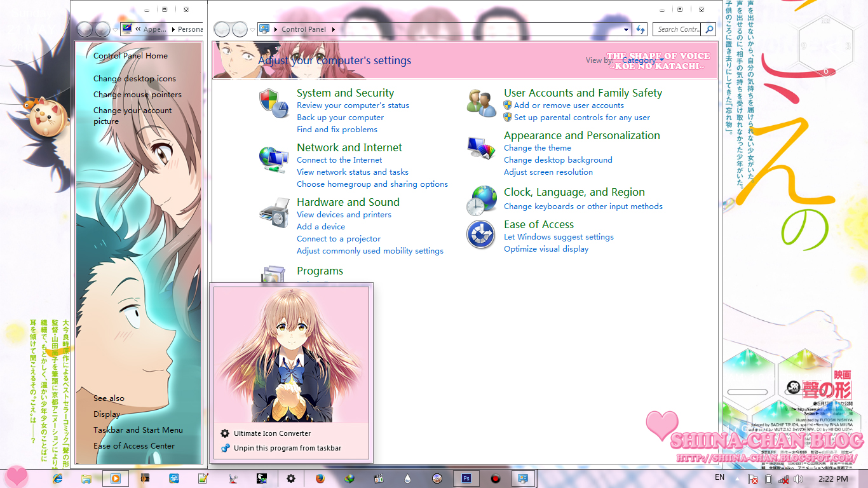Click the Hardware and Sound printer icon
Screen dimensions: 868x488
point(274,213)
